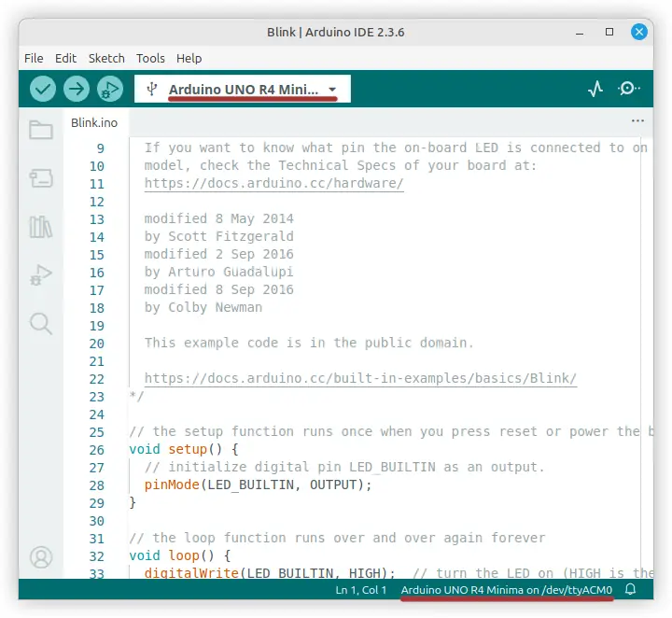This screenshot has height=618, width=672.
Task: Click the account profile icon
Action: (x=41, y=557)
